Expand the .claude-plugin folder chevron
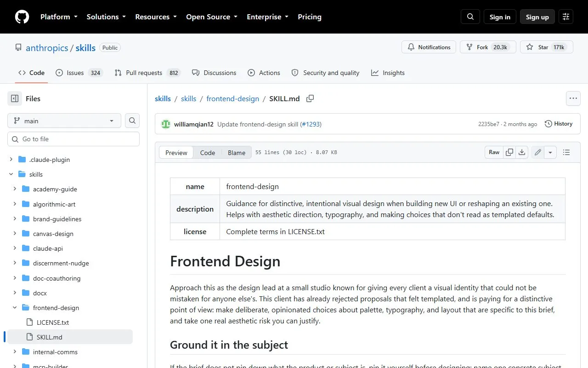 11,160
